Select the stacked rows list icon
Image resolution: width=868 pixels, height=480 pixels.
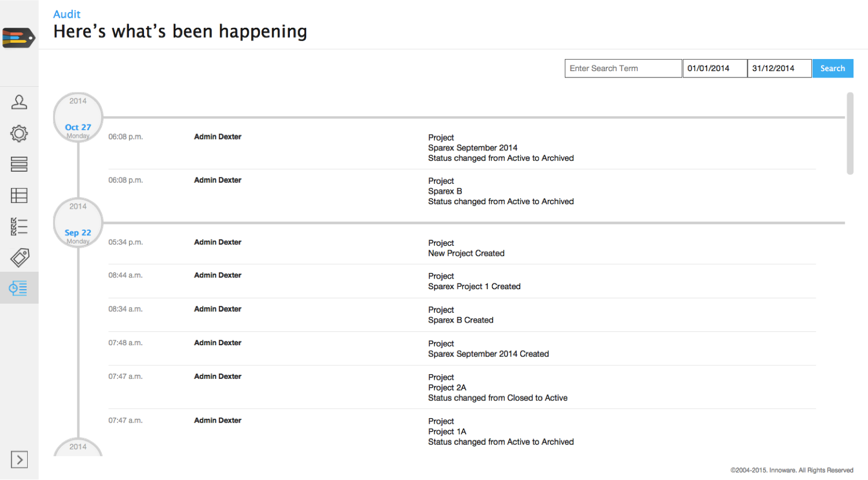point(19,164)
